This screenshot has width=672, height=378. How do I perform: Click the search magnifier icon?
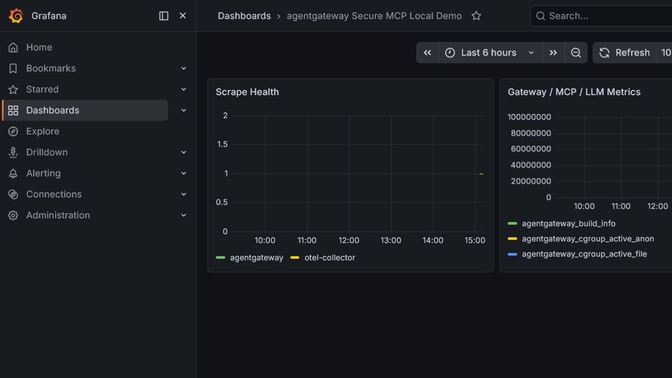541,16
